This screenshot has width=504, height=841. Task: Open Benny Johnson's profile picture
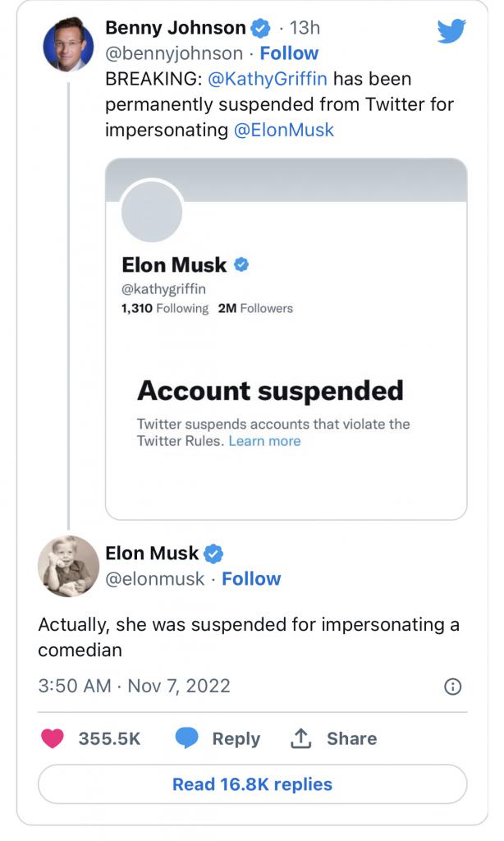(x=68, y=44)
